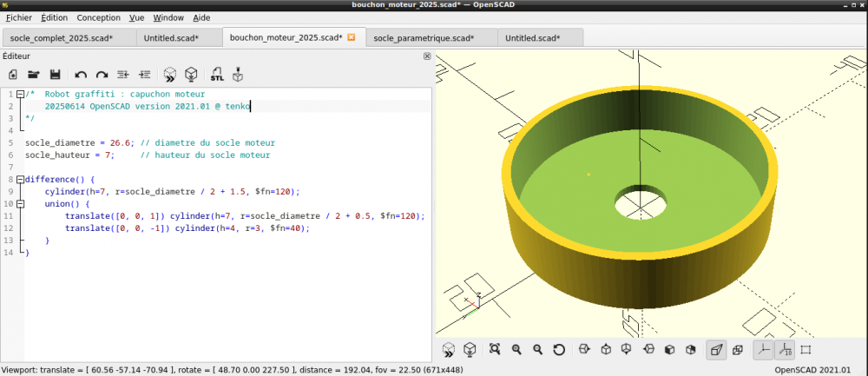Open a file with the folder icon
This screenshot has height=376, width=868.
pos(34,75)
